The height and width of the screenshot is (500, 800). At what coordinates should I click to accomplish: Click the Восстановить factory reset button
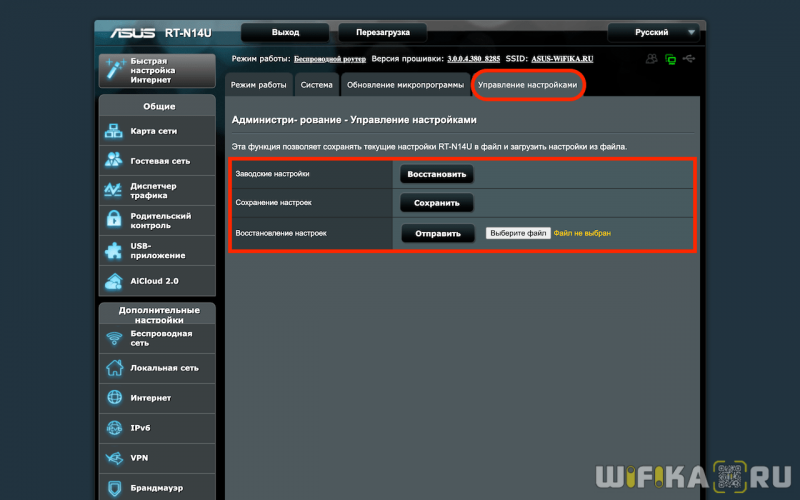coord(437,174)
